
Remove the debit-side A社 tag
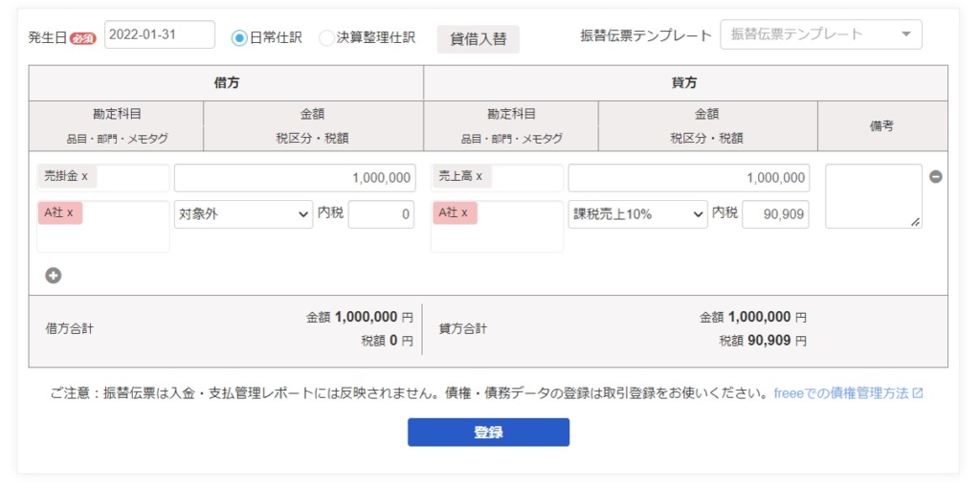(x=70, y=212)
